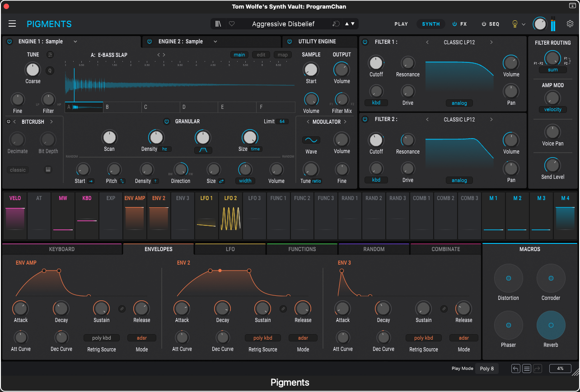This screenshot has height=392, width=580.
Task: Expand Engine 1 type dropdown
Action: (75, 42)
